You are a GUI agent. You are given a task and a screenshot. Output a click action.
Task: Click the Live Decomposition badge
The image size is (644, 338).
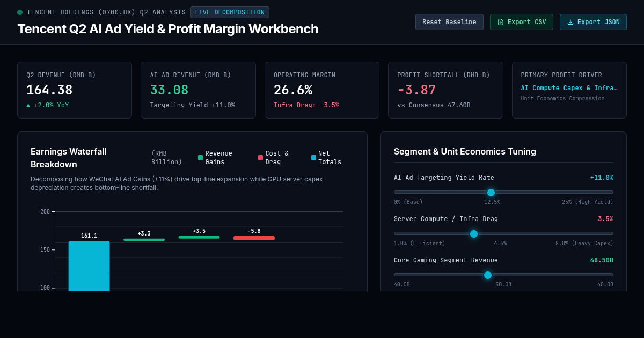point(230,12)
